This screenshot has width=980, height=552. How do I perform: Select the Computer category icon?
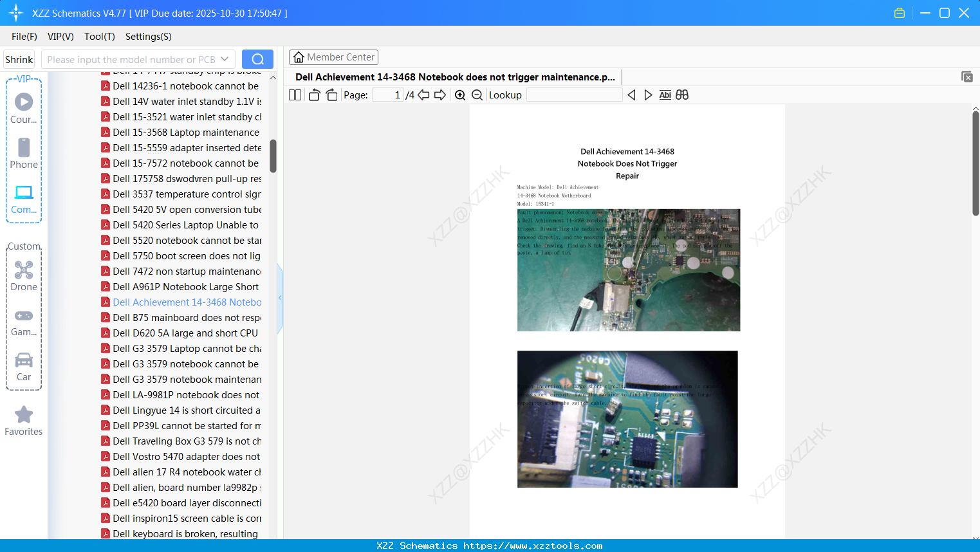point(24,199)
